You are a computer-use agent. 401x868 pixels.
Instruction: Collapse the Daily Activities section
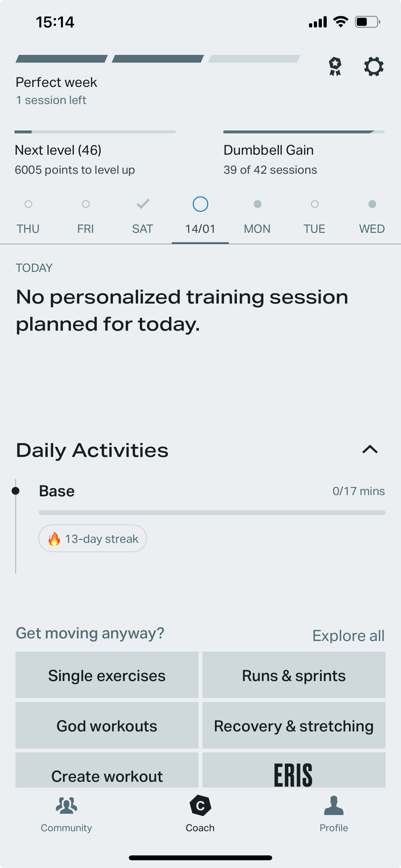click(370, 449)
